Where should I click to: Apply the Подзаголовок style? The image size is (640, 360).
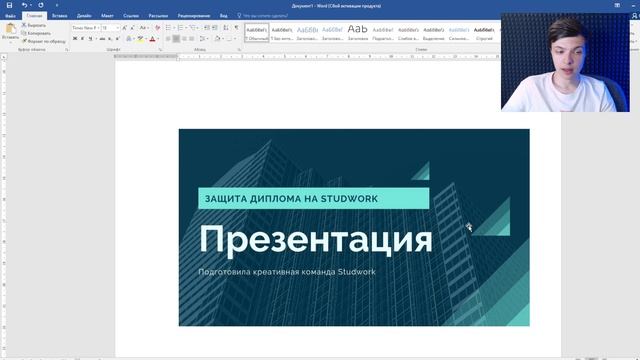coord(383,33)
